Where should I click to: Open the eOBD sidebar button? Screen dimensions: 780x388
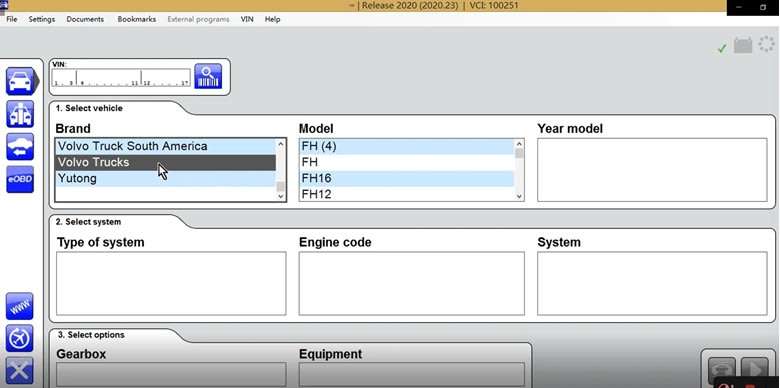pos(20,180)
